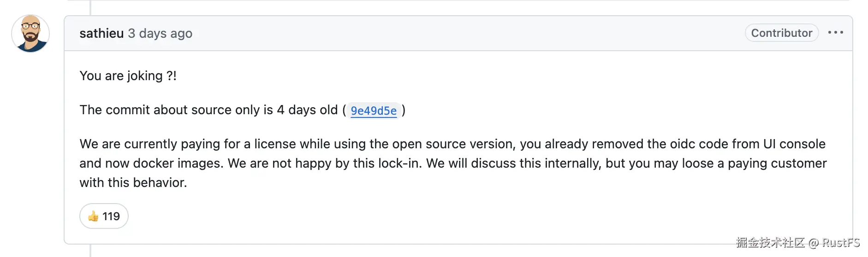Open the sathieu username profile link

[101, 34]
